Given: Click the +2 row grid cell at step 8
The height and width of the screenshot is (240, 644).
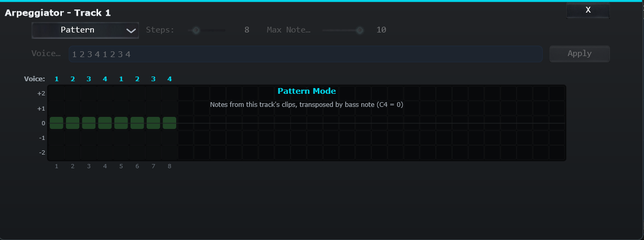Looking at the screenshot, I should (169, 94).
